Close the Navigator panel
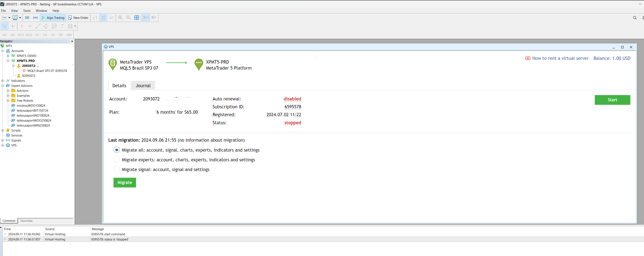The image size is (644, 256). [72, 41]
